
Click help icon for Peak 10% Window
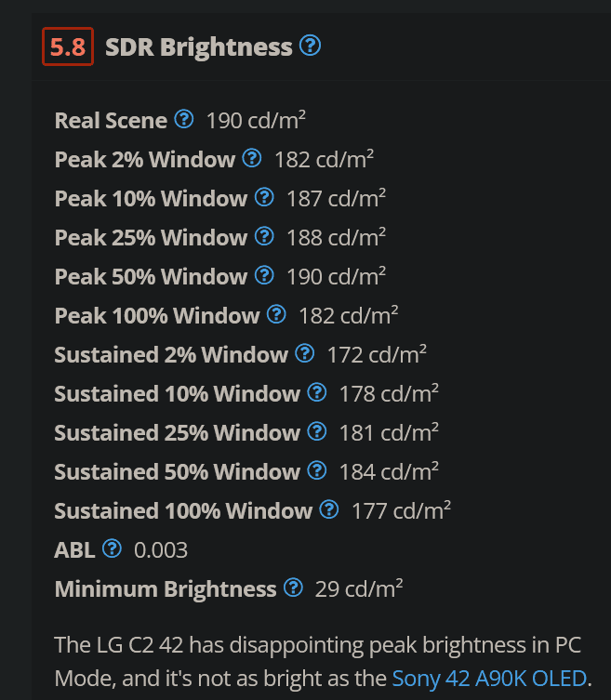click(x=264, y=197)
